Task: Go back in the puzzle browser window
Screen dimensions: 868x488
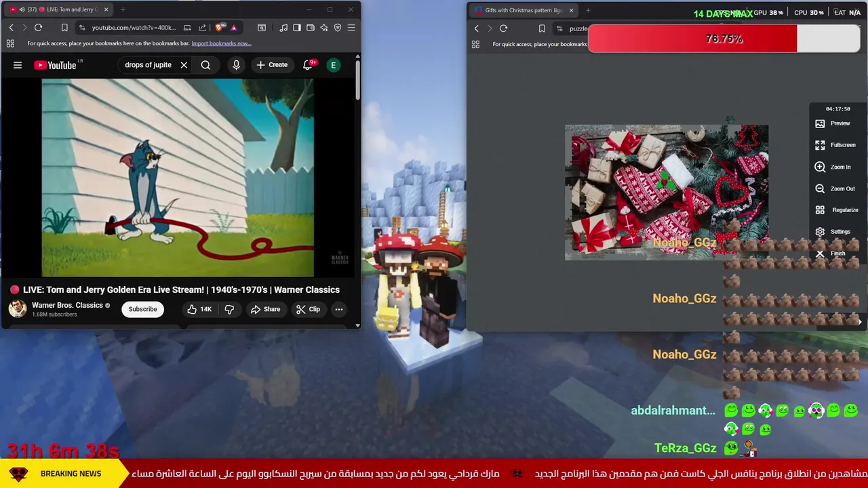Action: (477, 28)
